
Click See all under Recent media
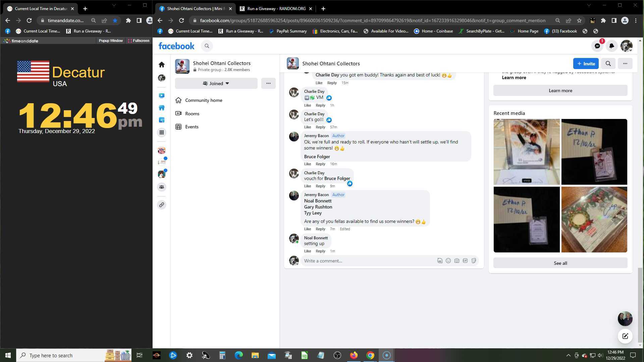[560, 263]
